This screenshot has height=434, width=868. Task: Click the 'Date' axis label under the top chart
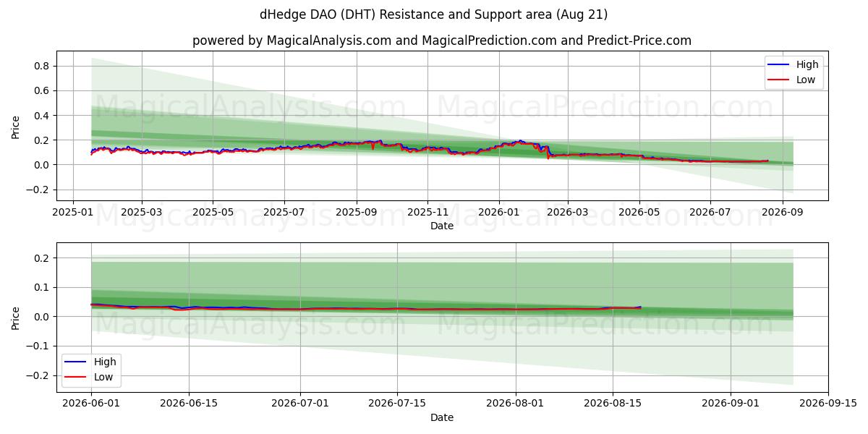(442, 226)
